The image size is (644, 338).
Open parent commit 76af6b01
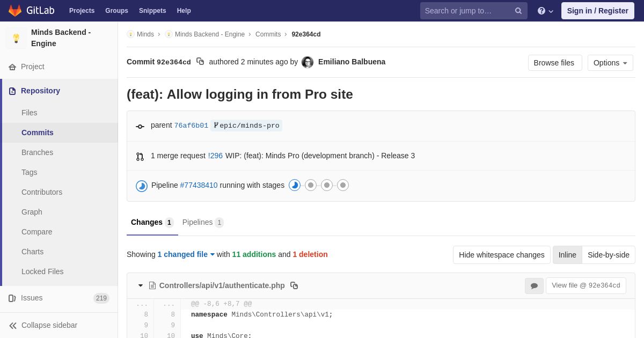191,126
